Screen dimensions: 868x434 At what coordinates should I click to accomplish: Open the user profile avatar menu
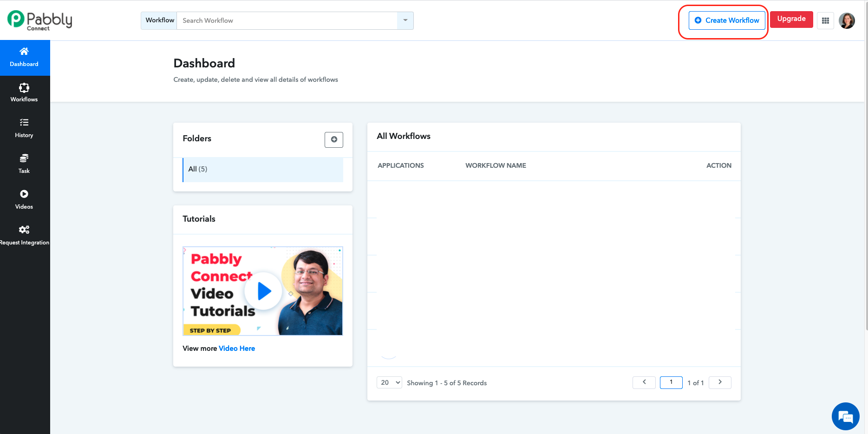point(847,20)
